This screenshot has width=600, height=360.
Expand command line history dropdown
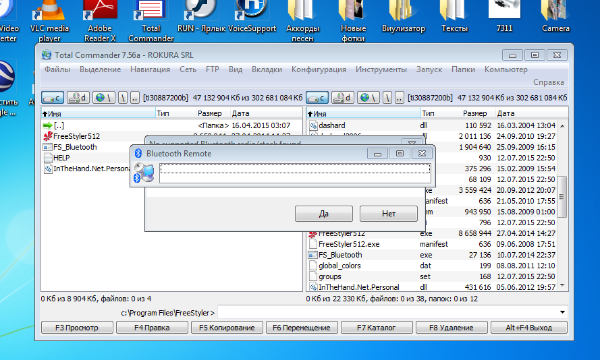coord(562,312)
